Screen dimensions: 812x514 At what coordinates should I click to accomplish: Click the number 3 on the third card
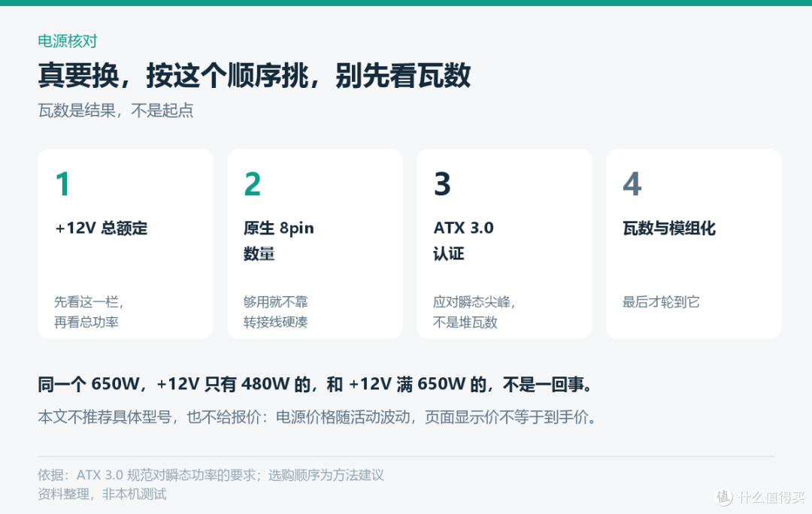(442, 184)
